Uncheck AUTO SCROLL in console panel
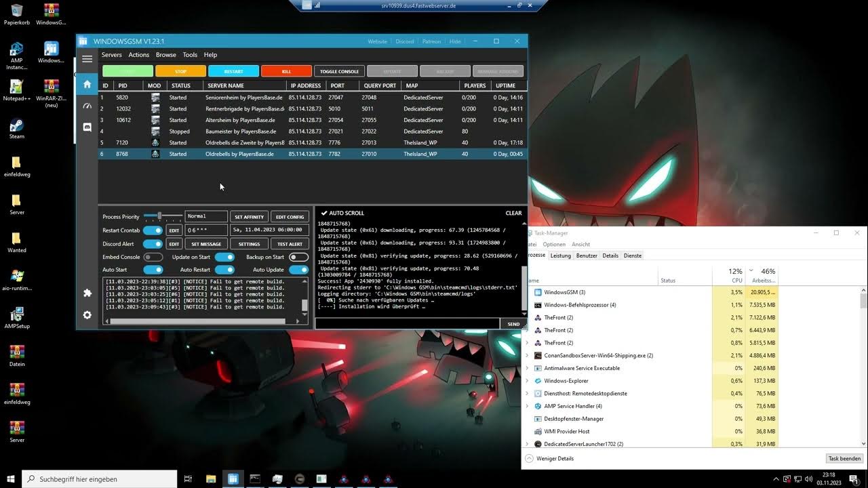Image resolution: width=868 pixels, height=488 pixels. (323, 213)
